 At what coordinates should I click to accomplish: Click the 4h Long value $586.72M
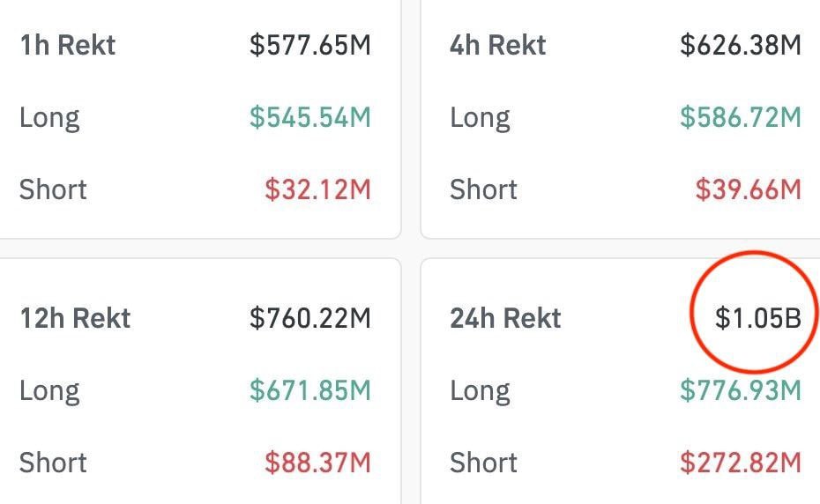coord(741,117)
